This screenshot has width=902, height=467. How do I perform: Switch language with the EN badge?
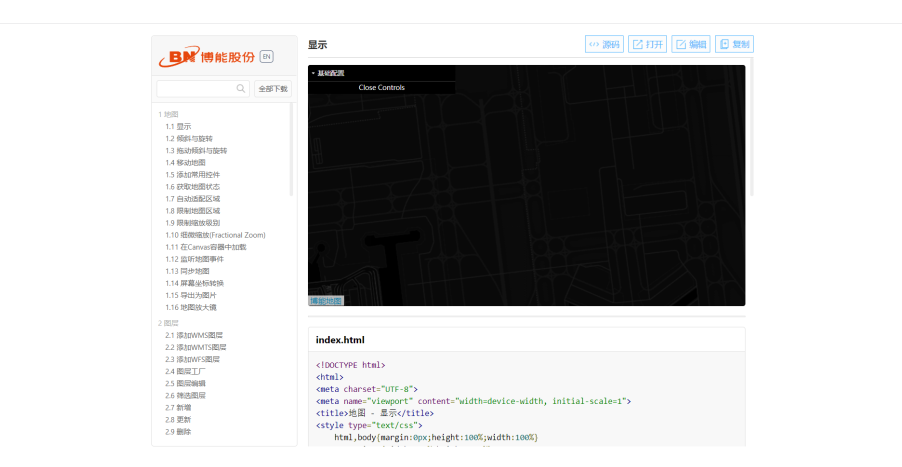tap(266, 56)
